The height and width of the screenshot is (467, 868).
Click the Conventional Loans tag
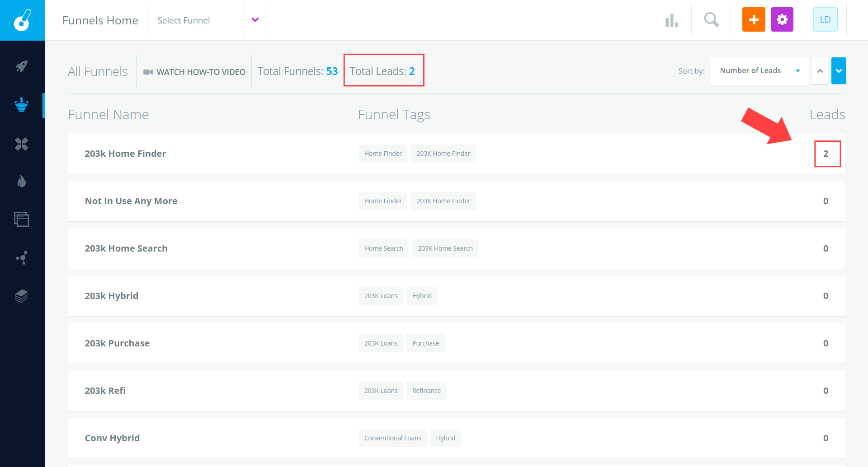click(393, 438)
